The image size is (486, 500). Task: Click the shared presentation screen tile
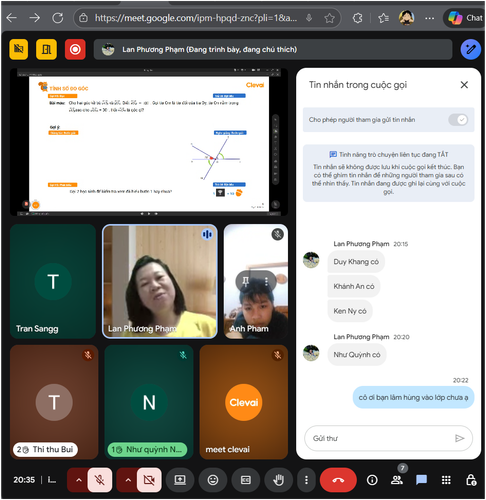coord(149,142)
